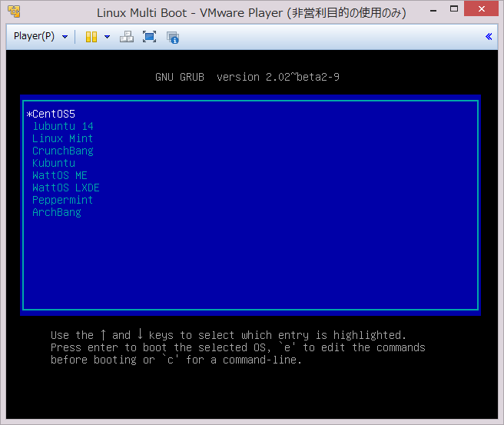Select the Kubuntu boot entry
This screenshot has height=425, width=504.
coord(54,163)
